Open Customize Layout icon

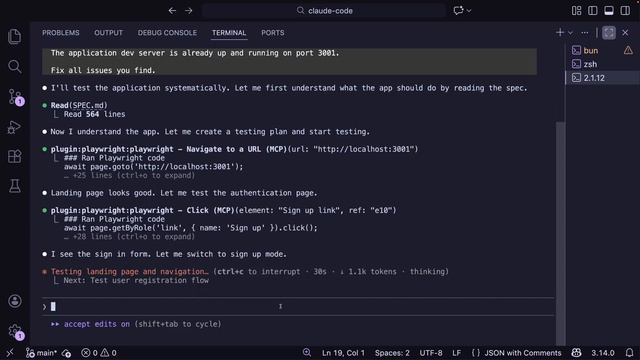click(x=576, y=11)
